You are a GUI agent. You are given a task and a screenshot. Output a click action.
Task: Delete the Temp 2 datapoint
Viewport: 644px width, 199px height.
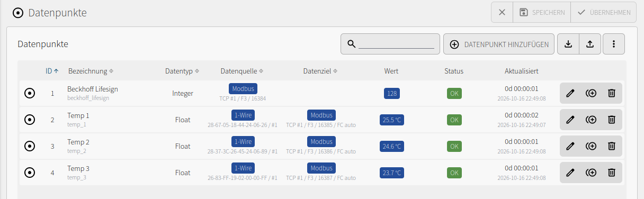point(611,146)
